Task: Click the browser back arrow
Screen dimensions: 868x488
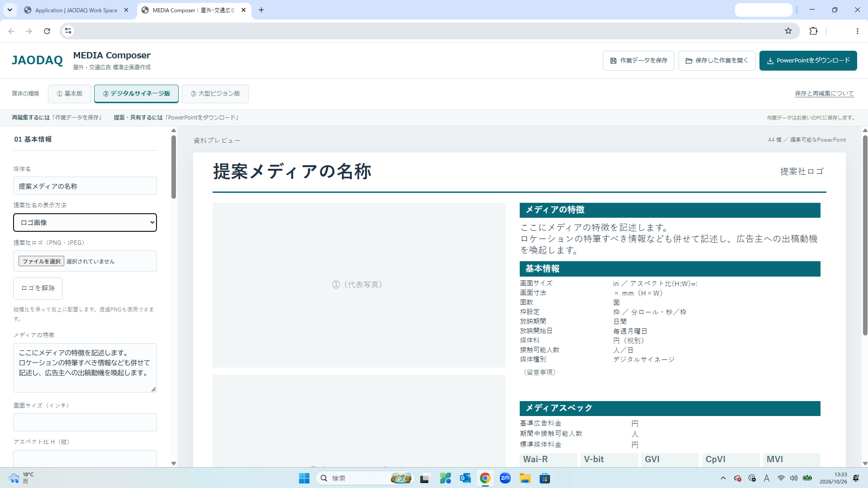Action: [x=11, y=31]
